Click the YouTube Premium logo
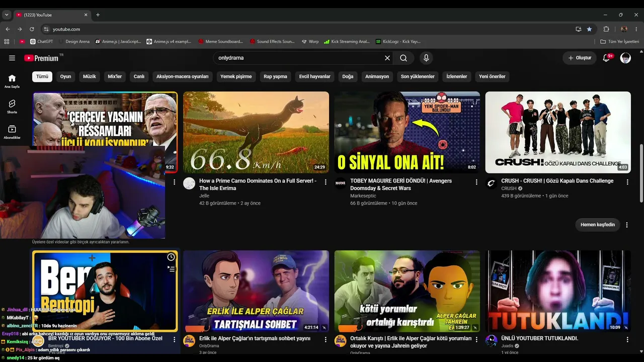The image size is (644, 362). pos(41,58)
